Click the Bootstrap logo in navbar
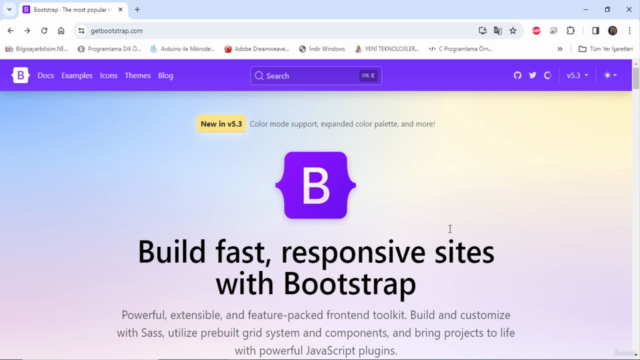Screen dimensions: 640x360 20,76
